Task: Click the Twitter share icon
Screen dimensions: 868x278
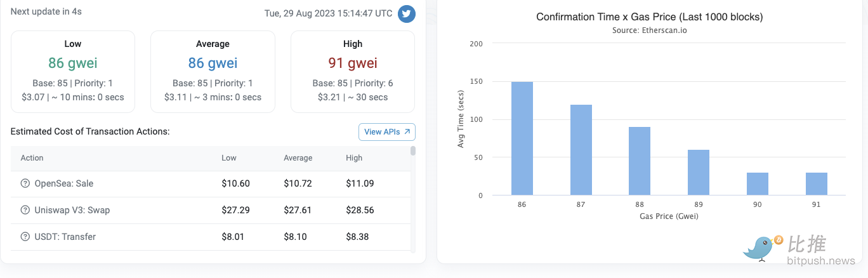Action: [407, 13]
